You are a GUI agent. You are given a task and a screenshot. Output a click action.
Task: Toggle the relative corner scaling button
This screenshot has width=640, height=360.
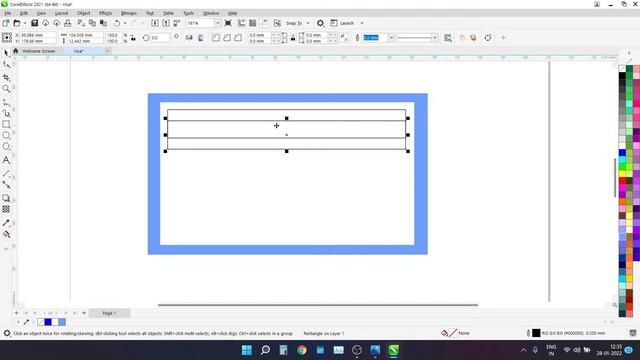(x=345, y=38)
